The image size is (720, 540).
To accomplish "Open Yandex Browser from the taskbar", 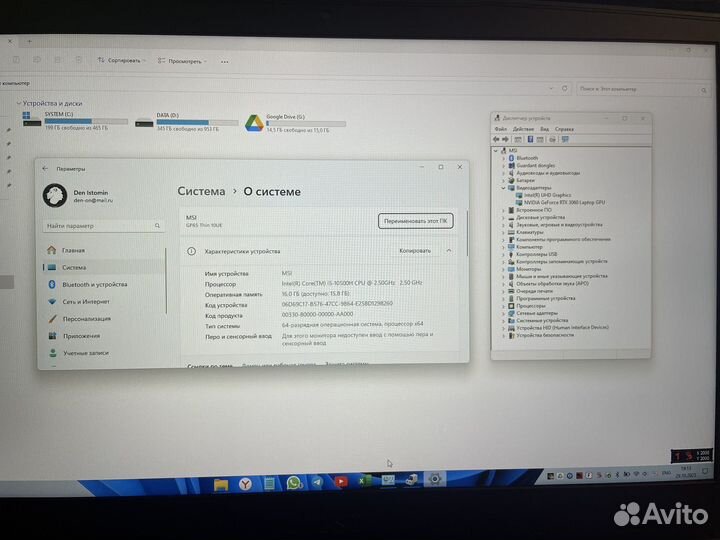I will [x=246, y=484].
